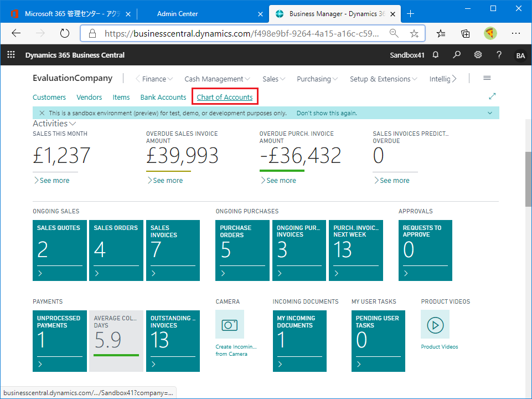Open Purch. Invoices Next Week tile

point(356,250)
